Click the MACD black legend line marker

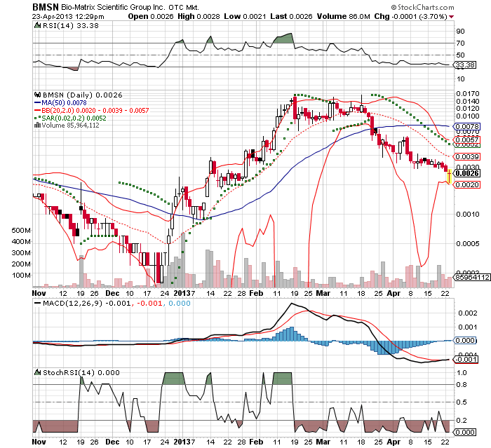point(37,303)
